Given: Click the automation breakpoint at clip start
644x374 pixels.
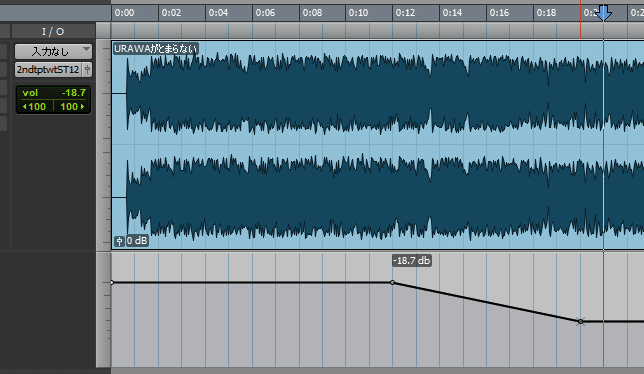Looking at the screenshot, I should [x=112, y=282].
